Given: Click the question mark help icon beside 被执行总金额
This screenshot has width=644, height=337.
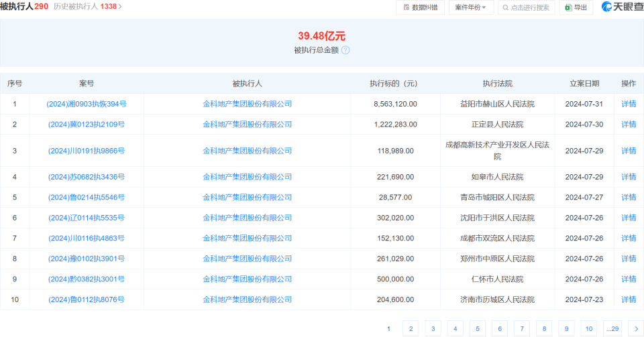Looking at the screenshot, I should pyautogui.click(x=345, y=50).
